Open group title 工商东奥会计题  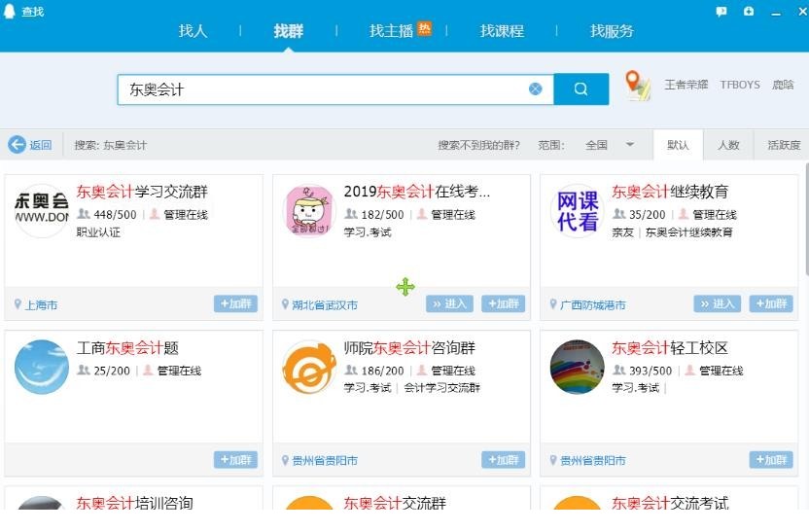click(x=127, y=348)
